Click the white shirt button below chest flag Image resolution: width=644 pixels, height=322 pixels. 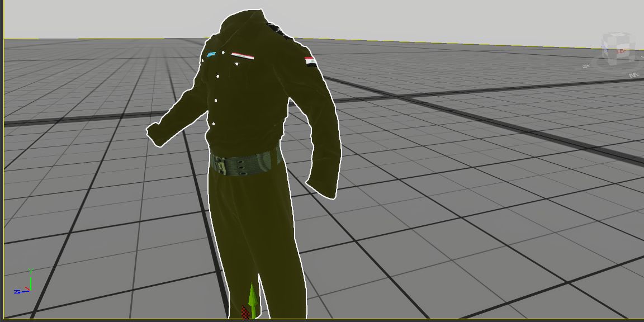point(237,64)
